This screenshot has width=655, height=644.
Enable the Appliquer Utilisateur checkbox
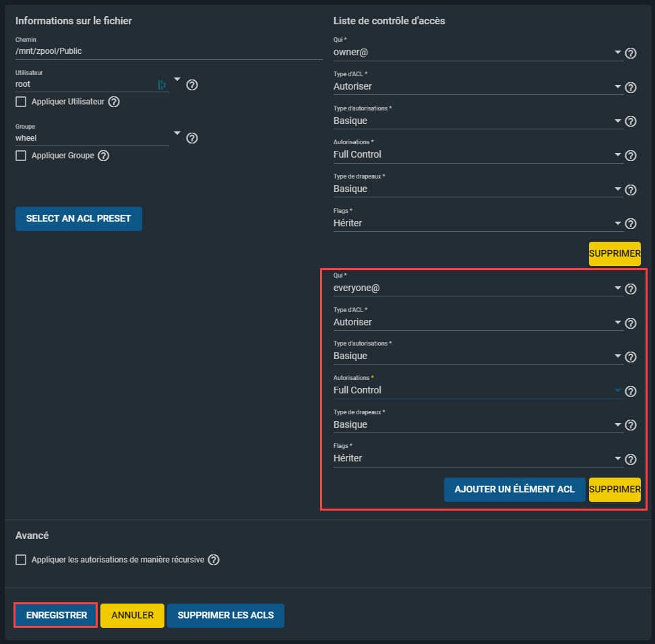coord(21,102)
